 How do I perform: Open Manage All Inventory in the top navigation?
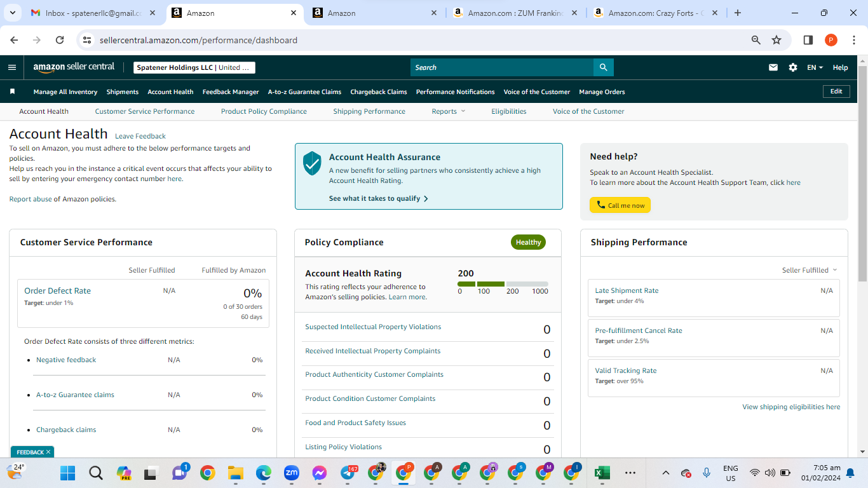65,91
